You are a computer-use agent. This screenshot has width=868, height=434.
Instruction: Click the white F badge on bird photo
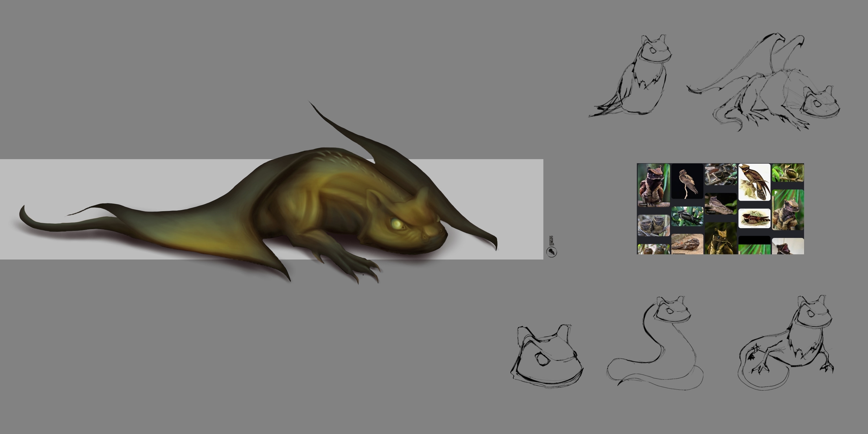pos(776,193)
